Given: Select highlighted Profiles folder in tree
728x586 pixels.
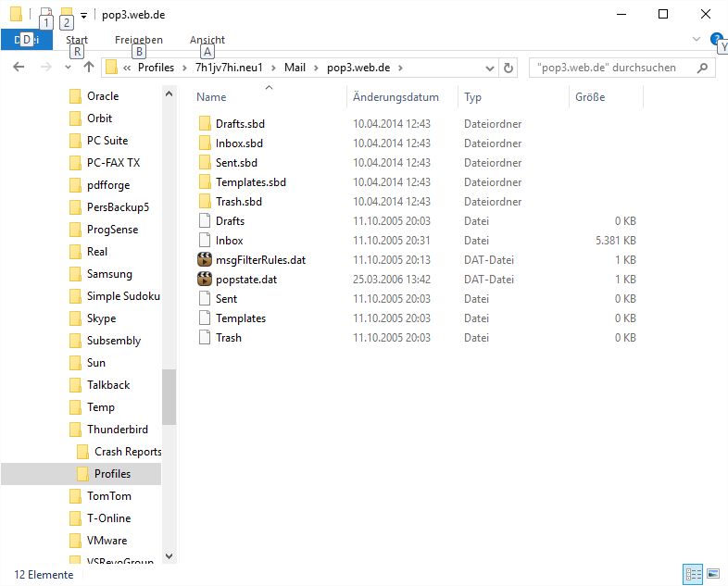Looking at the screenshot, I should coord(82,474).
